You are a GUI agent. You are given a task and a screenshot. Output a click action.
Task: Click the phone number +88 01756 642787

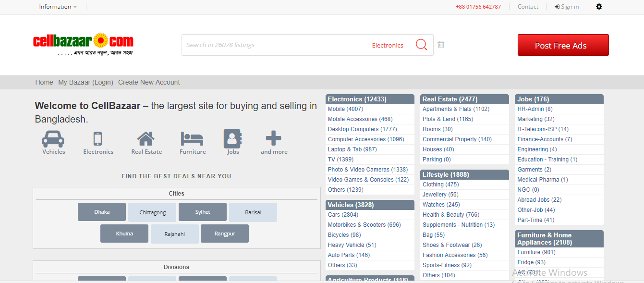478,7
